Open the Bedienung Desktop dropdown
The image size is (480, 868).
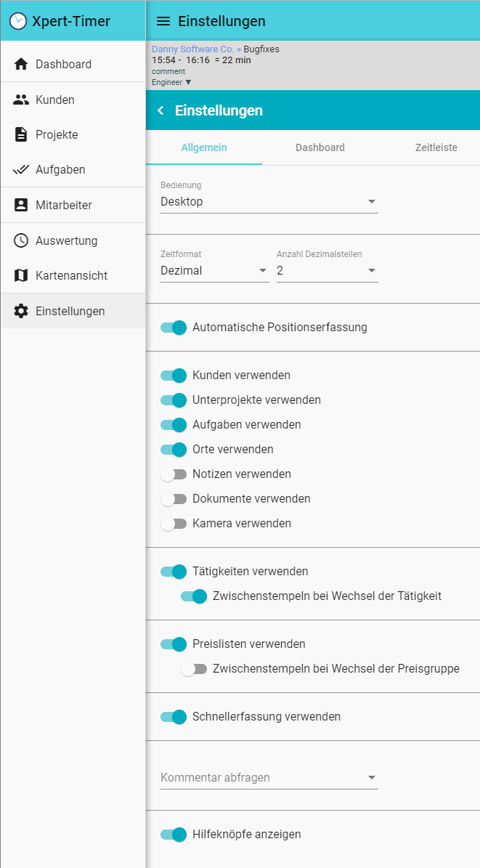pyautogui.click(x=269, y=202)
